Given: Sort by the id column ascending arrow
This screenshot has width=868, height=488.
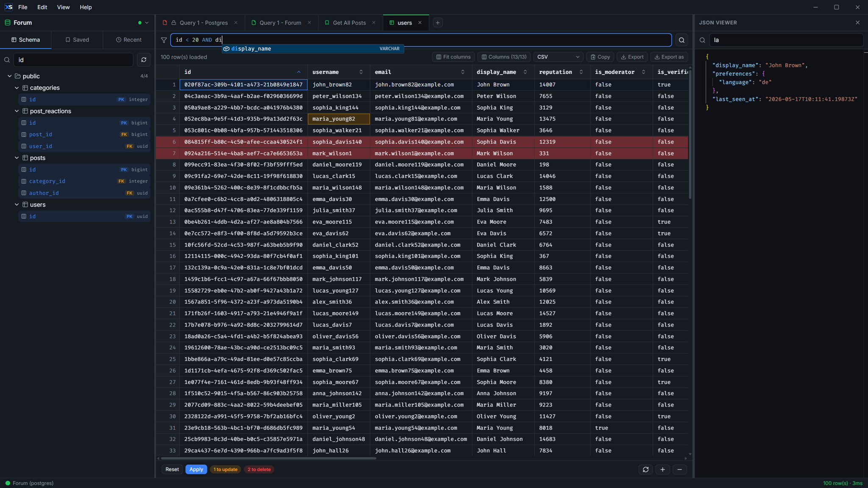Looking at the screenshot, I should pos(298,72).
